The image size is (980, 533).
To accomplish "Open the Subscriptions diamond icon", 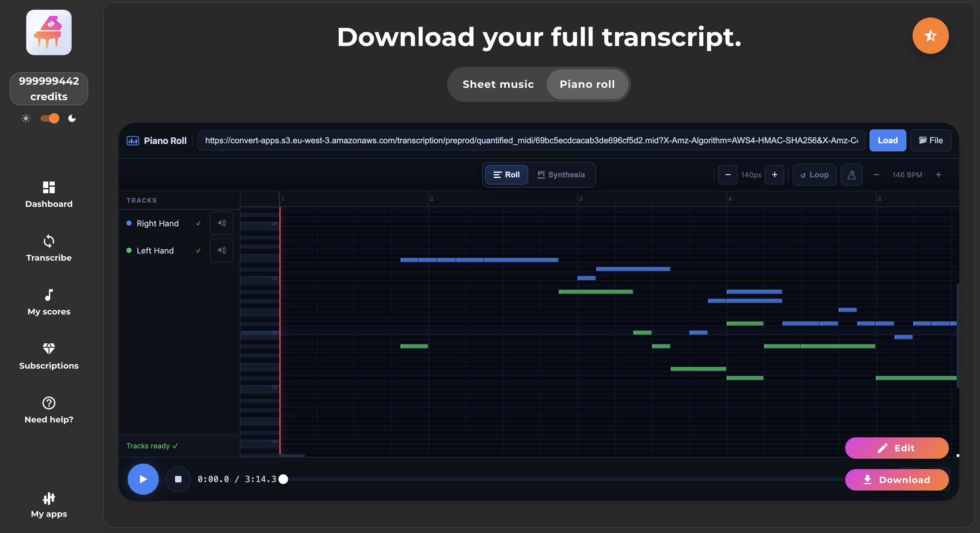I will pos(49,349).
